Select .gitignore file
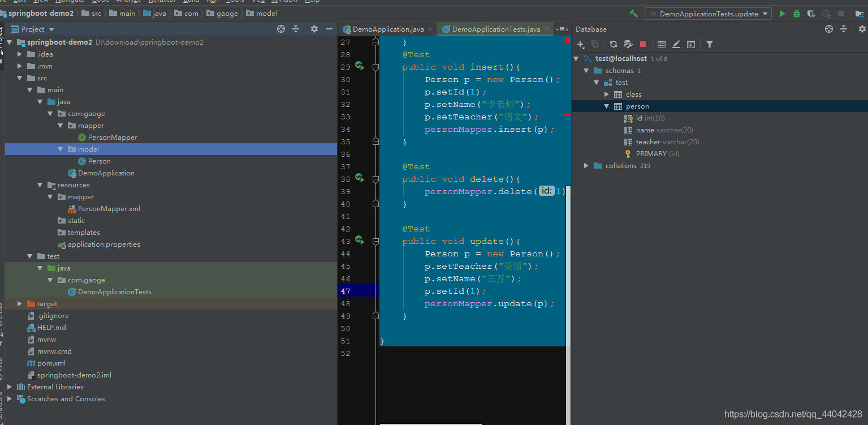 pos(53,316)
